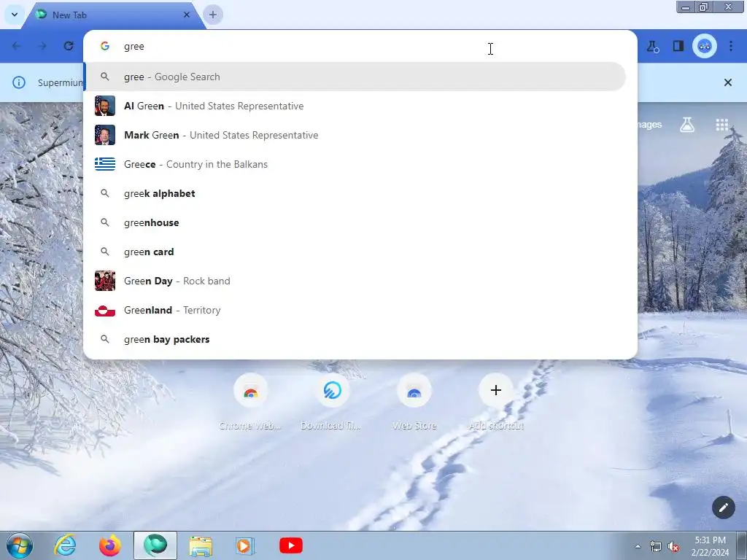The height and width of the screenshot is (560, 747).
Task: Select the New Tab tab
Action: click(x=115, y=15)
